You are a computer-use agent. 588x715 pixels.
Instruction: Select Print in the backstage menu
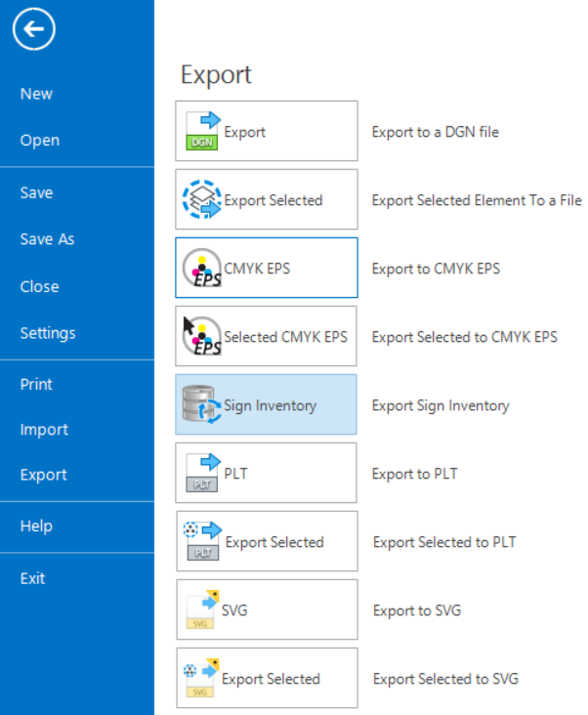point(36,384)
